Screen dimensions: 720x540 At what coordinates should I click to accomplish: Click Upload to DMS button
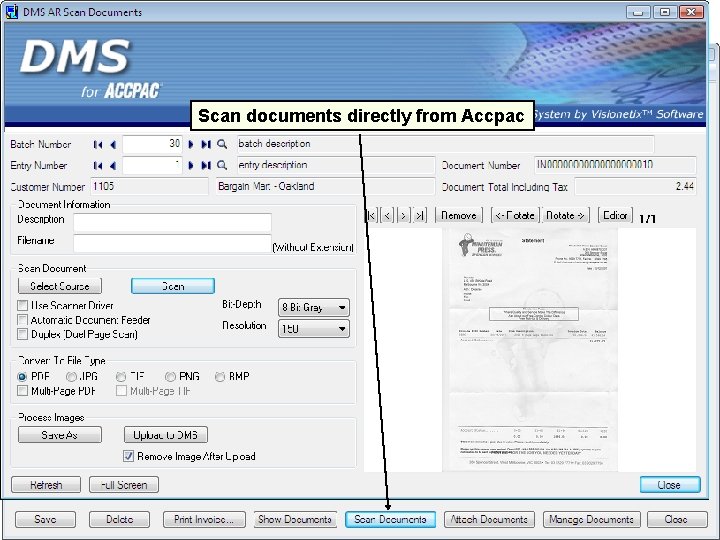[166, 435]
